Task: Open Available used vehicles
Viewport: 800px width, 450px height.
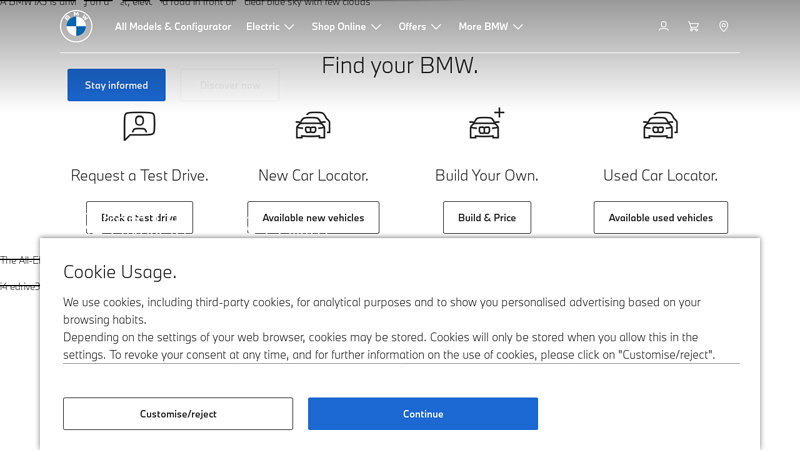Action: pyautogui.click(x=661, y=218)
